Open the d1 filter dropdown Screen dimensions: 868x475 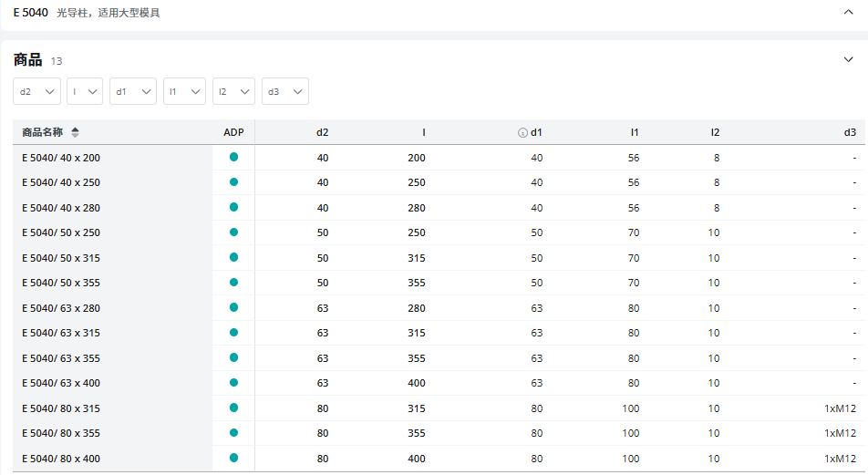133,91
